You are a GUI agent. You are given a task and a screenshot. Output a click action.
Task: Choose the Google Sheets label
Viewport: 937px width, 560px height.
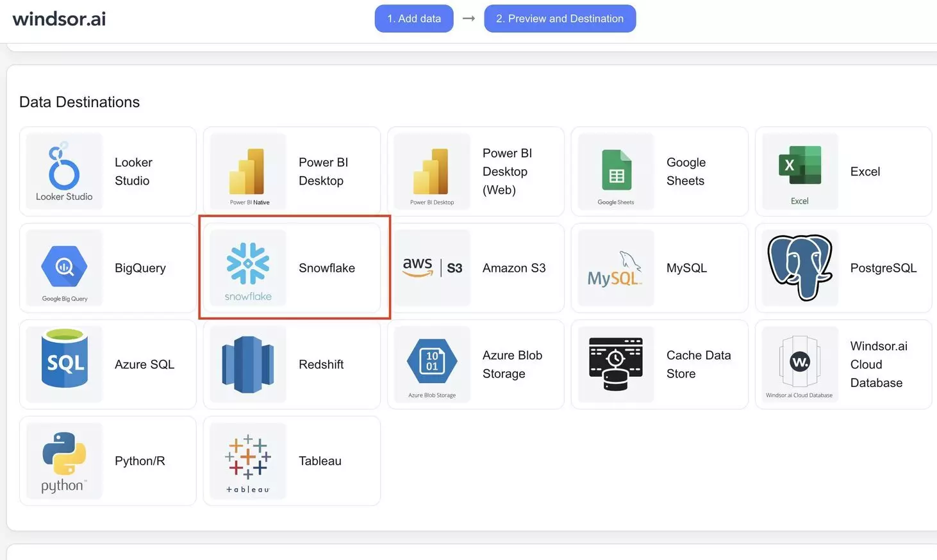click(x=686, y=172)
